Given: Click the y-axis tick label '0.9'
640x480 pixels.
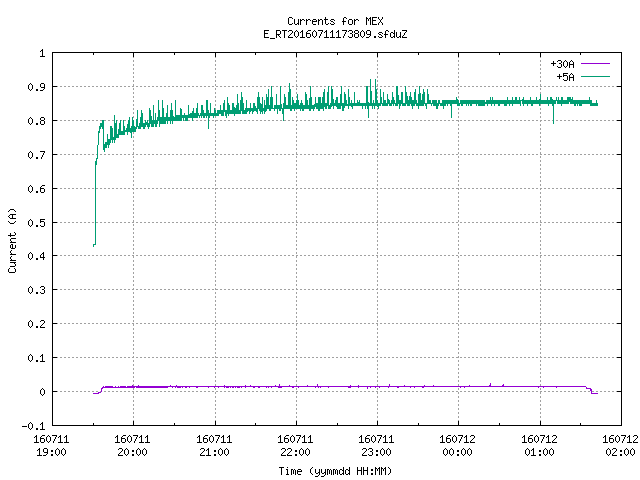Looking at the screenshot, I should (x=36, y=87).
